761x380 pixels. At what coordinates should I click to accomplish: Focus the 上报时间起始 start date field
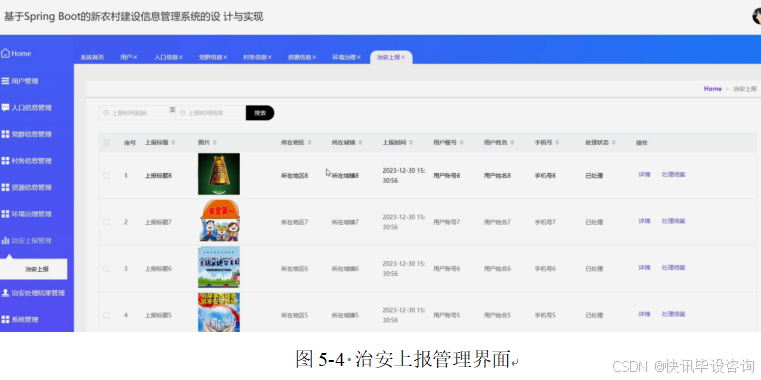coord(134,113)
